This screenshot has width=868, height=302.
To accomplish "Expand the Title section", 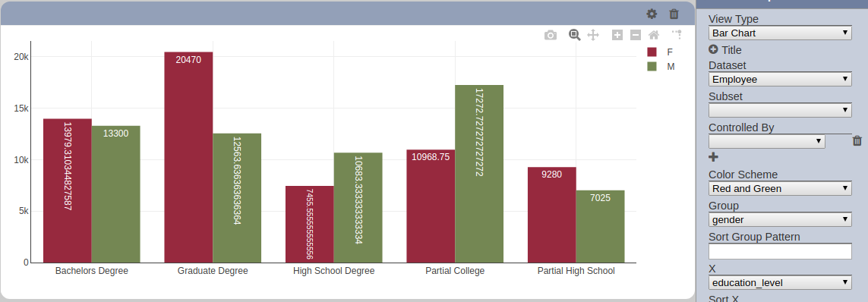I will click(725, 50).
